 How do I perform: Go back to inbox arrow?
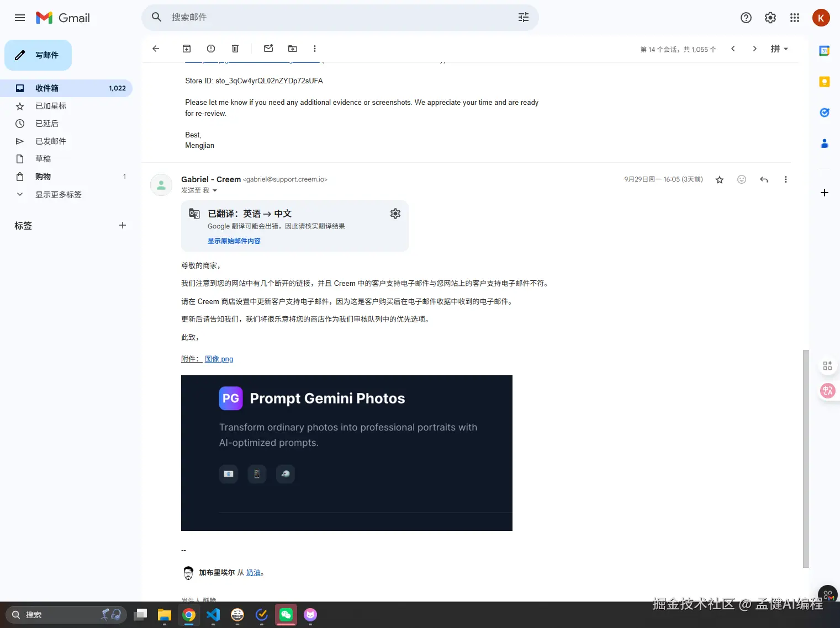click(156, 49)
